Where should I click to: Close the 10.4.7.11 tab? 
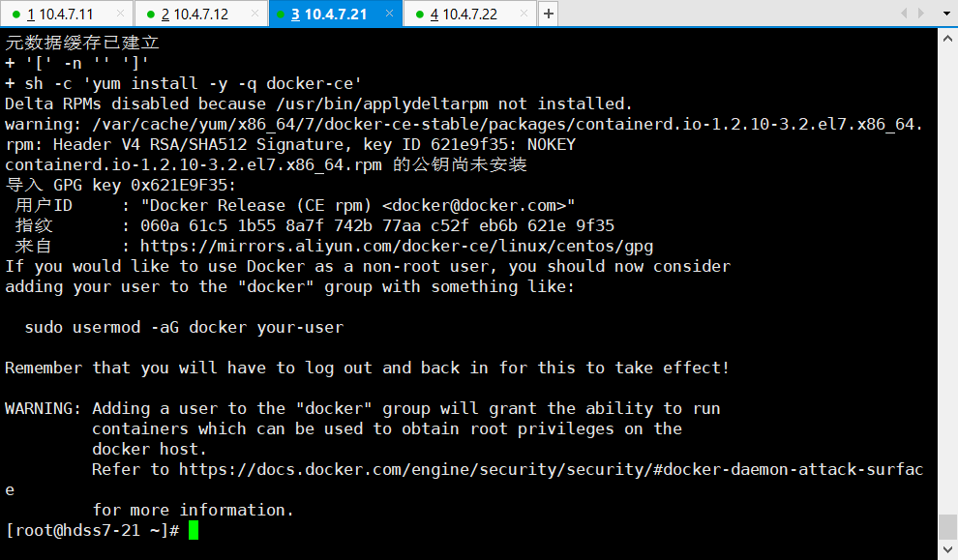pos(120,15)
